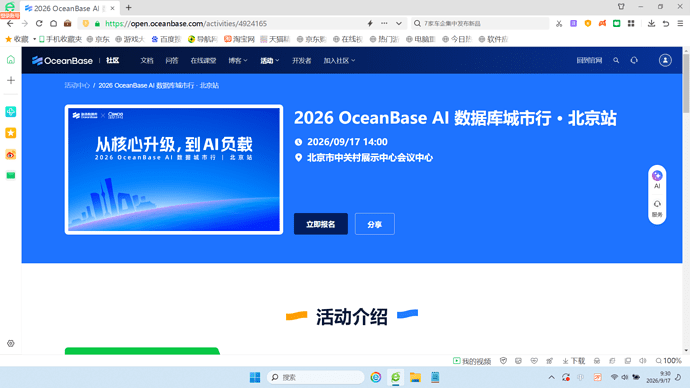Click the 下载 status bar button

[574, 361]
